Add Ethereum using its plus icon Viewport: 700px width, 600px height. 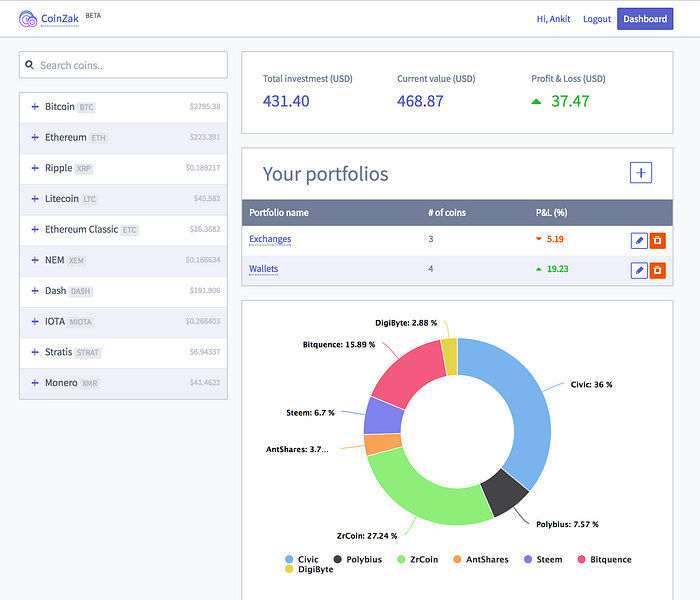click(x=35, y=138)
